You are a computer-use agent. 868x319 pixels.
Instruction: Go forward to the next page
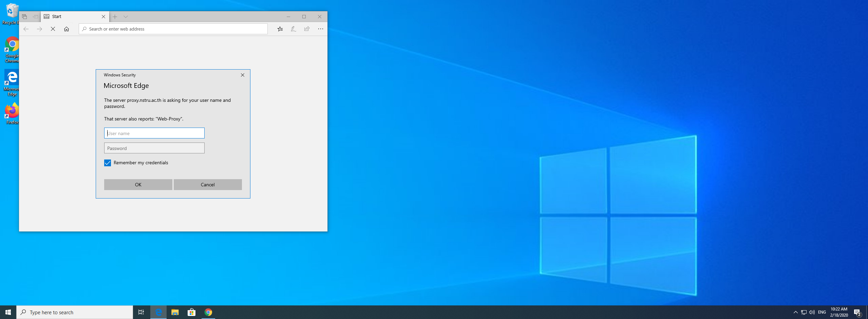(x=39, y=29)
